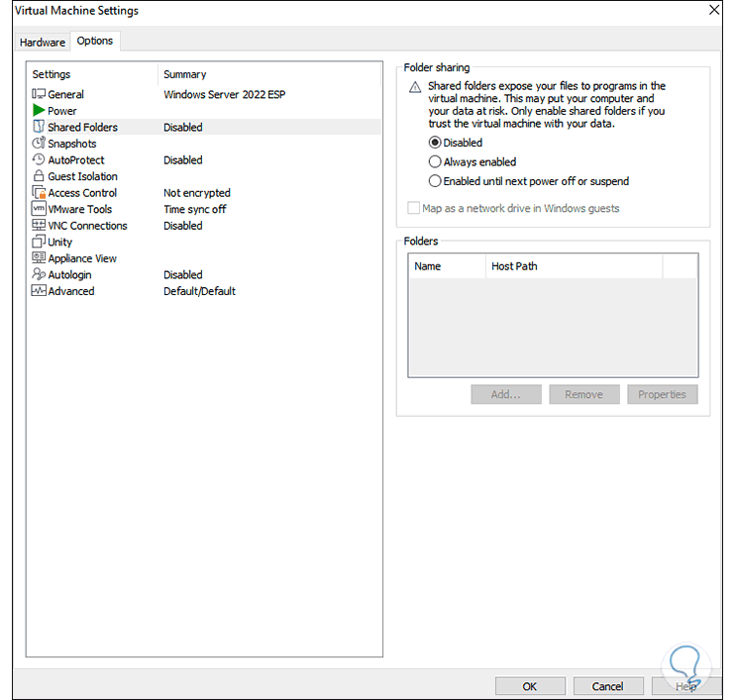Click the General settings monitor icon
The image size is (735, 700).
tap(39, 94)
